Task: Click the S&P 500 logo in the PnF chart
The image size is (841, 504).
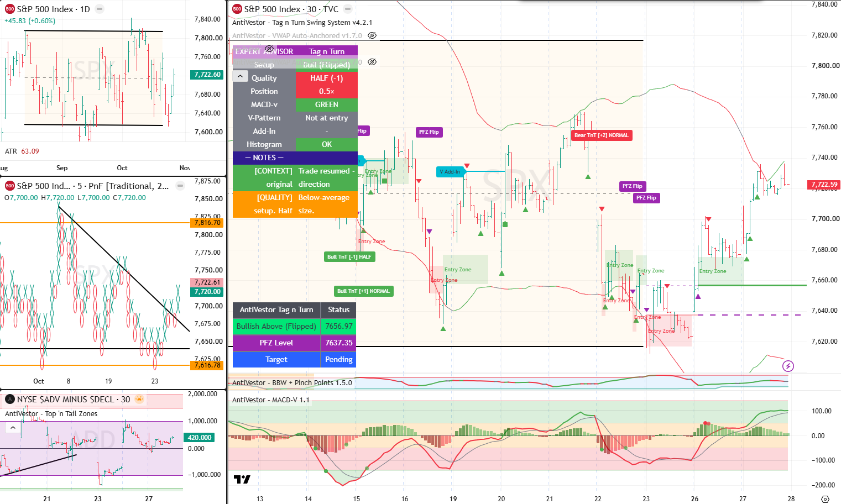Action: tap(10, 186)
